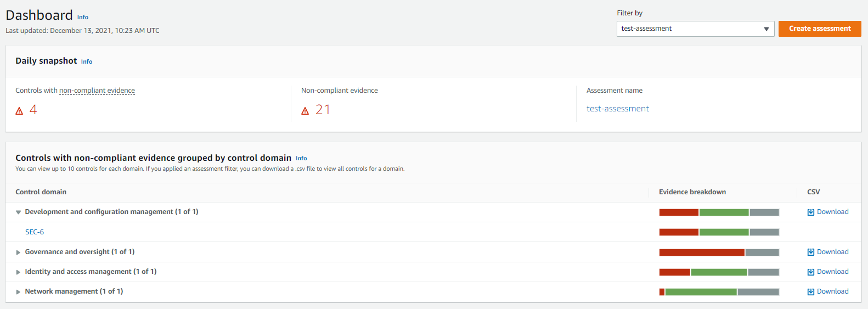Click download icon for Identity and access row
Image resolution: width=868 pixels, height=309 pixels.
(x=811, y=272)
